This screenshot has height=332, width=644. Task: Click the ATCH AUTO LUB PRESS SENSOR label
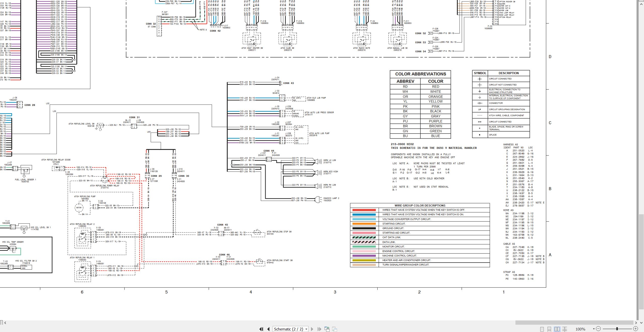pos(319,112)
